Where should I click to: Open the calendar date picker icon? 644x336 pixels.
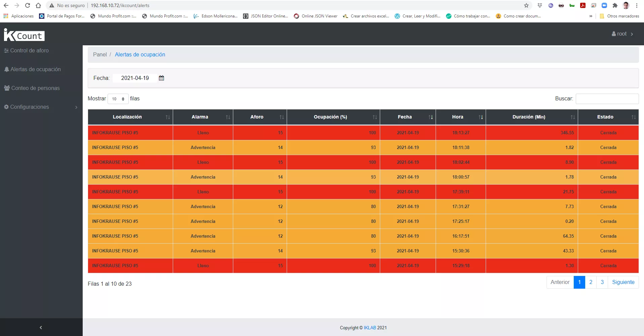click(161, 78)
